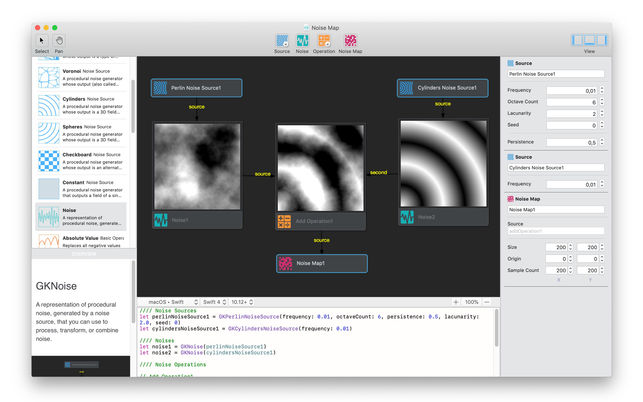Select the arrow Select tool

click(x=42, y=41)
